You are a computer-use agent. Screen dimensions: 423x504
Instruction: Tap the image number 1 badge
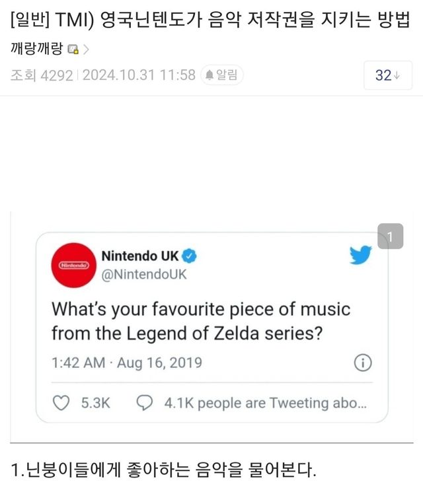[x=390, y=236]
